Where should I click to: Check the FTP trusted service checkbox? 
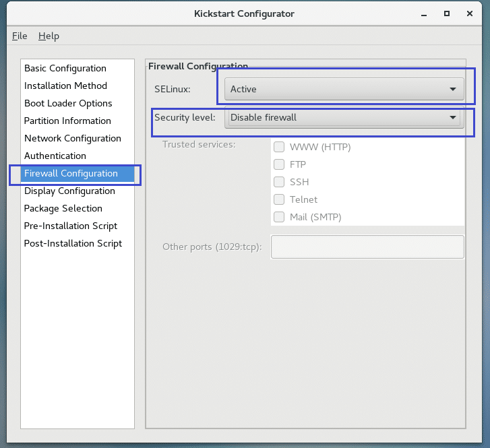pyautogui.click(x=279, y=164)
